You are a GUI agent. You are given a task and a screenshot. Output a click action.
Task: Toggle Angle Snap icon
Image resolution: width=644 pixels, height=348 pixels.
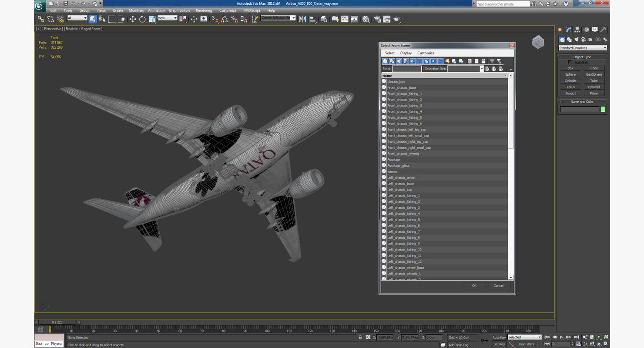coord(225,19)
